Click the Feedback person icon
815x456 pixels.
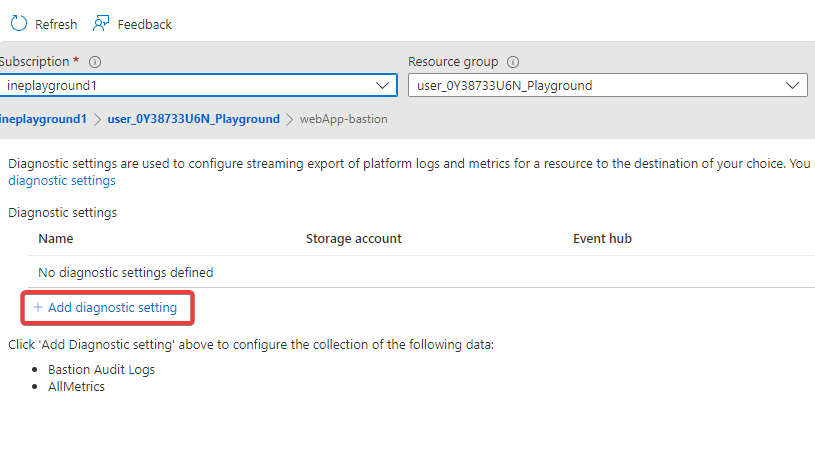tap(101, 23)
